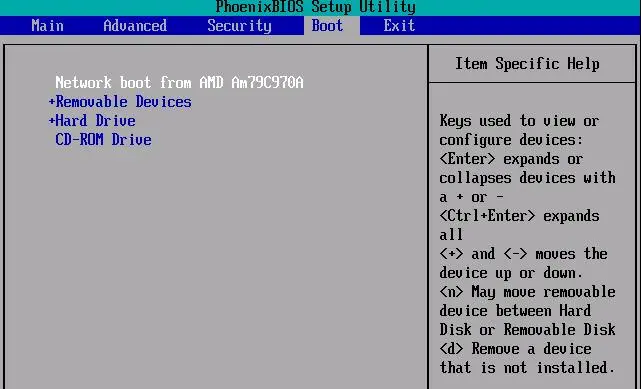
Task: Click the <Enter> expands help line
Action: (x=511, y=159)
